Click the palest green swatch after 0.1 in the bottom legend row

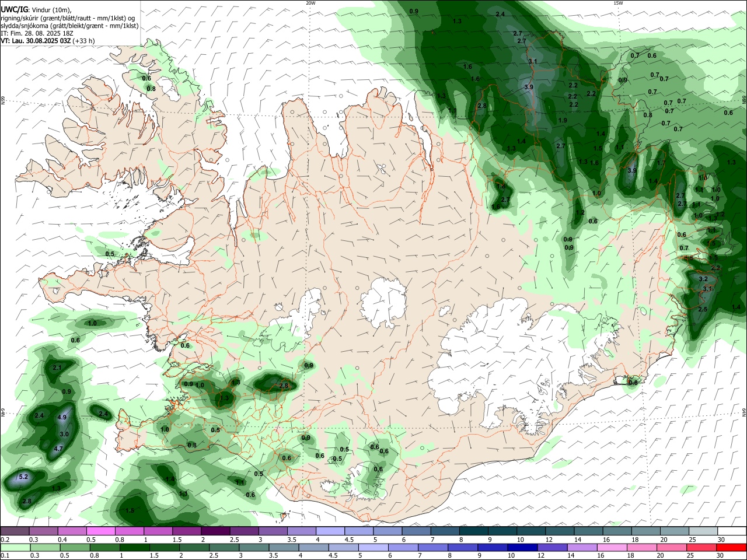[x=16, y=547]
